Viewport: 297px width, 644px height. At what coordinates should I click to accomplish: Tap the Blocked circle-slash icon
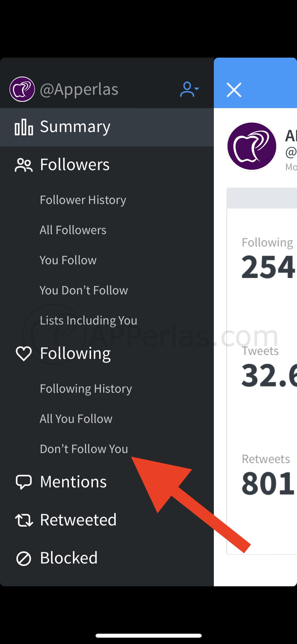24,558
